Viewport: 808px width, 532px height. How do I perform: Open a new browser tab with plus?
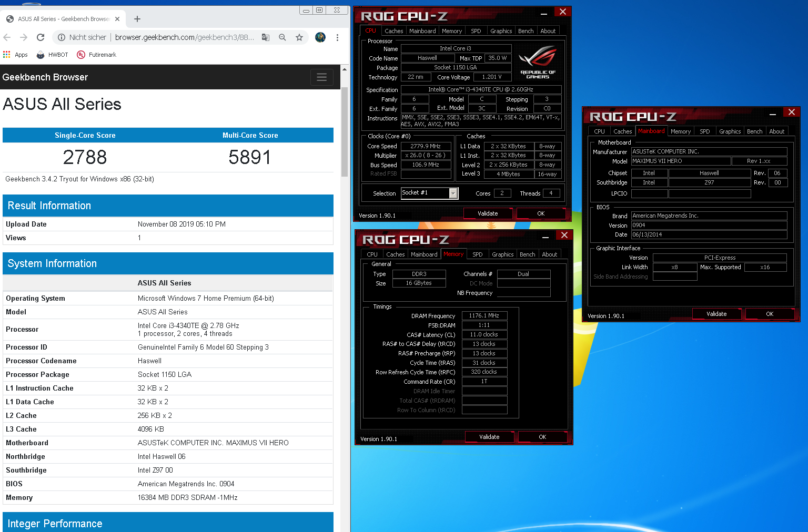pyautogui.click(x=137, y=19)
